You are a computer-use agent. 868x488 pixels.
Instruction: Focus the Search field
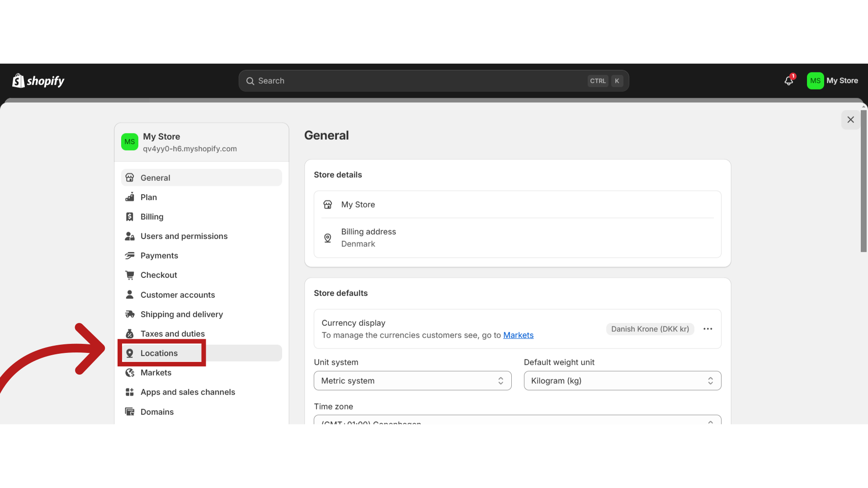click(x=434, y=81)
